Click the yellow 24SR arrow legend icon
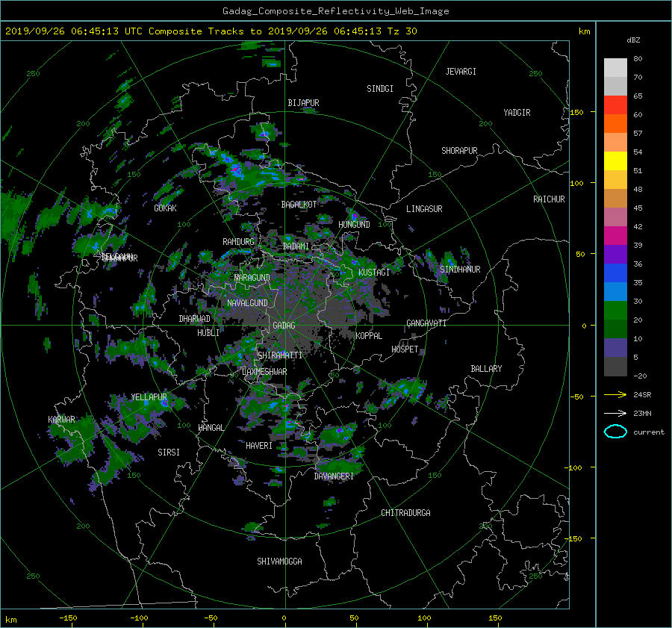Viewport: 672px width, 628px height. coord(615,395)
